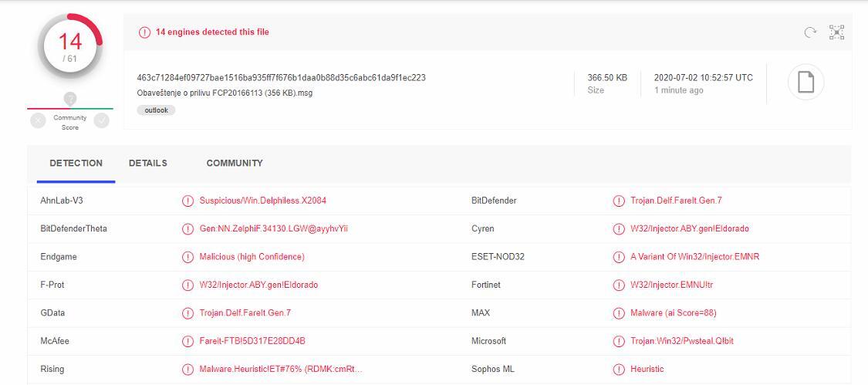Click alert icon beside engines detected message
The width and height of the screenshot is (868, 385).
pyautogui.click(x=144, y=32)
